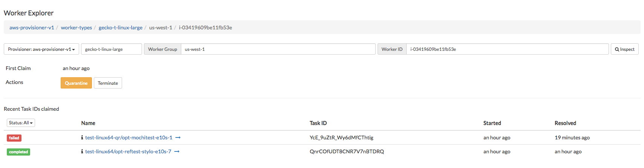The height and width of the screenshot is (168, 644).
Task: Open gecko-t-linux-large breadcrumb link
Action: (x=121, y=27)
